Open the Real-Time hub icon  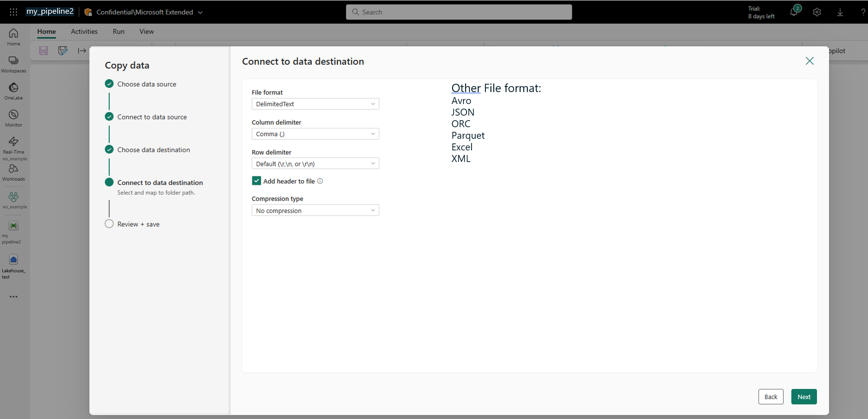coord(14,145)
